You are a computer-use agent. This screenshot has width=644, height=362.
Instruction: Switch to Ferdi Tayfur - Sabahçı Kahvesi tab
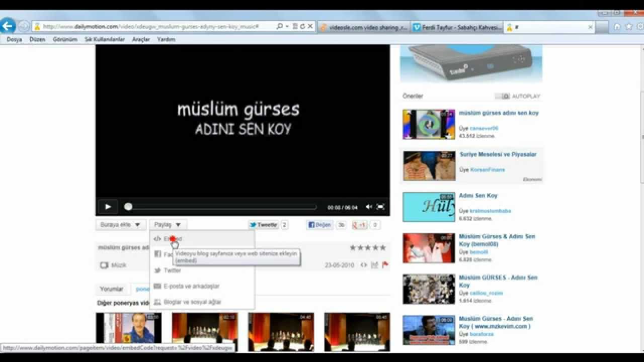pos(457,27)
